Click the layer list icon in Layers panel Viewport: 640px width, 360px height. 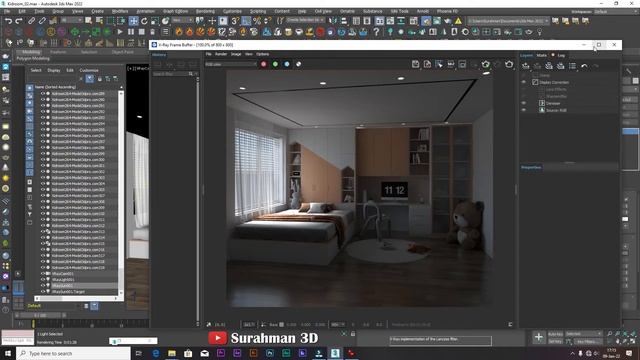pyautogui.click(x=572, y=66)
